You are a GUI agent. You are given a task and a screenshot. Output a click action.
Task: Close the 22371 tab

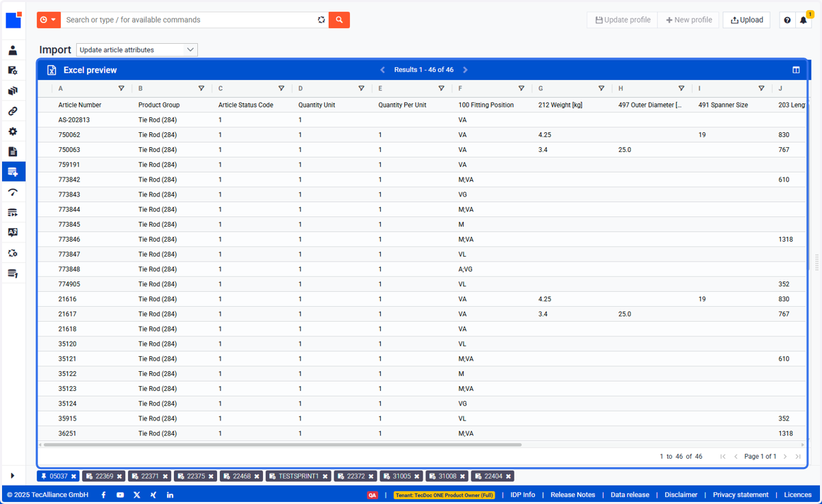(166, 477)
